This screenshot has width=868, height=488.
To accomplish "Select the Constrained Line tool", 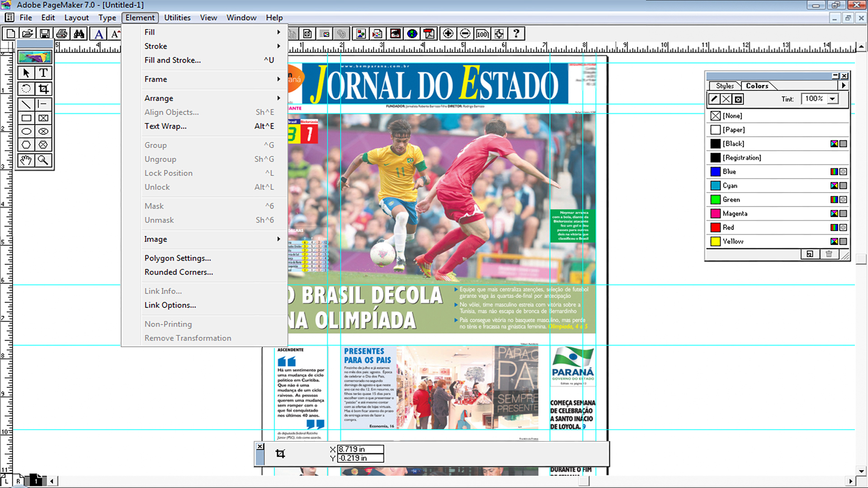I will coord(43,104).
